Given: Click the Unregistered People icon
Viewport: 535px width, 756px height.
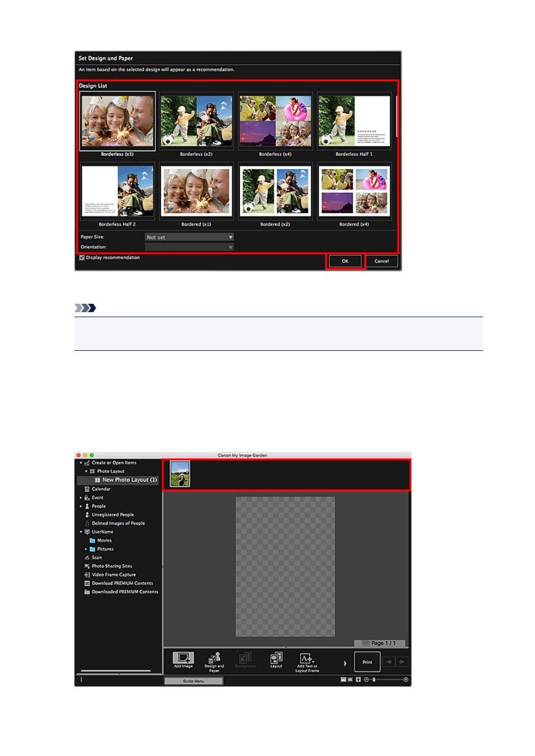Looking at the screenshot, I should [x=87, y=514].
